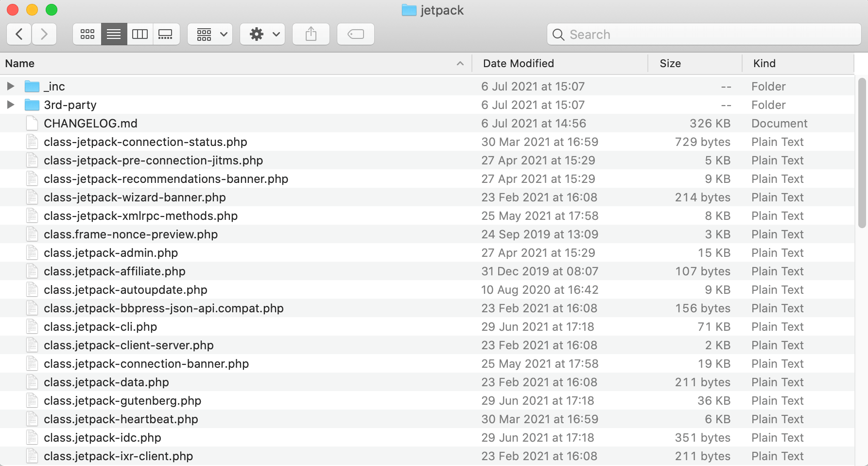This screenshot has height=466, width=868.
Task: Switch to icon view
Action: [x=87, y=34]
